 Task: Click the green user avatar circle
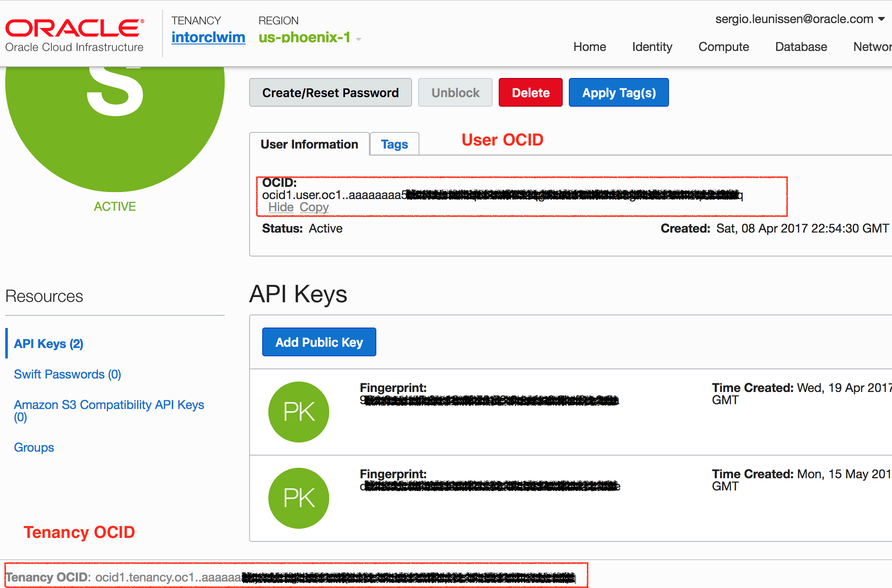[x=115, y=126]
